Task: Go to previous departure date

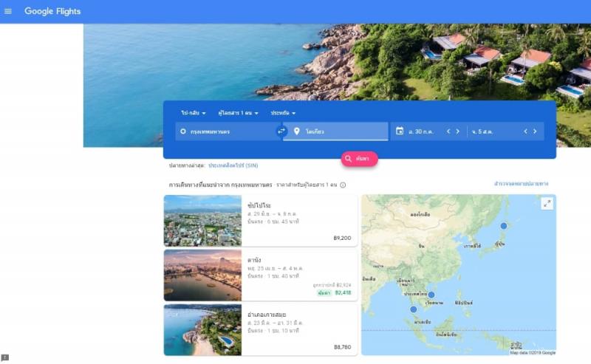Action: tap(448, 131)
